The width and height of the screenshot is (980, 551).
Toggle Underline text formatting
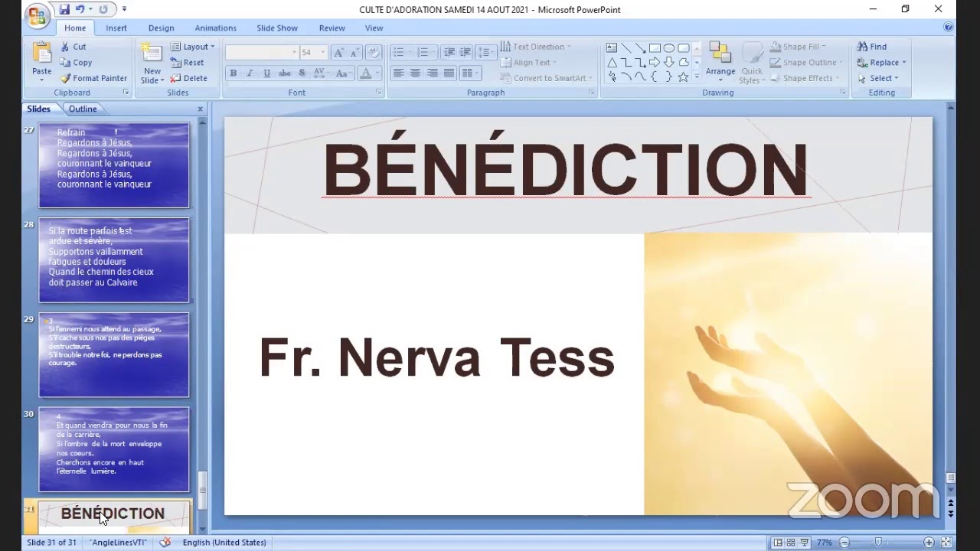click(x=266, y=73)
